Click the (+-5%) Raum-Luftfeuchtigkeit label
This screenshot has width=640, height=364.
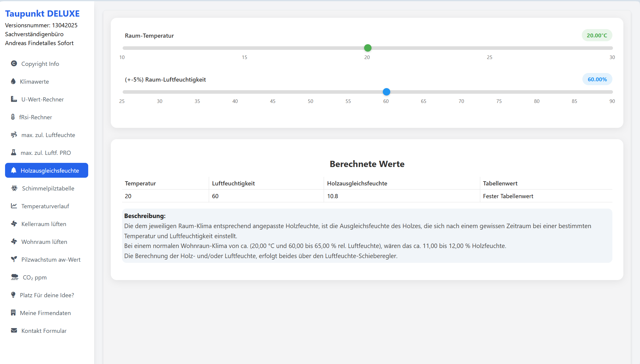(x=165, y=80)
